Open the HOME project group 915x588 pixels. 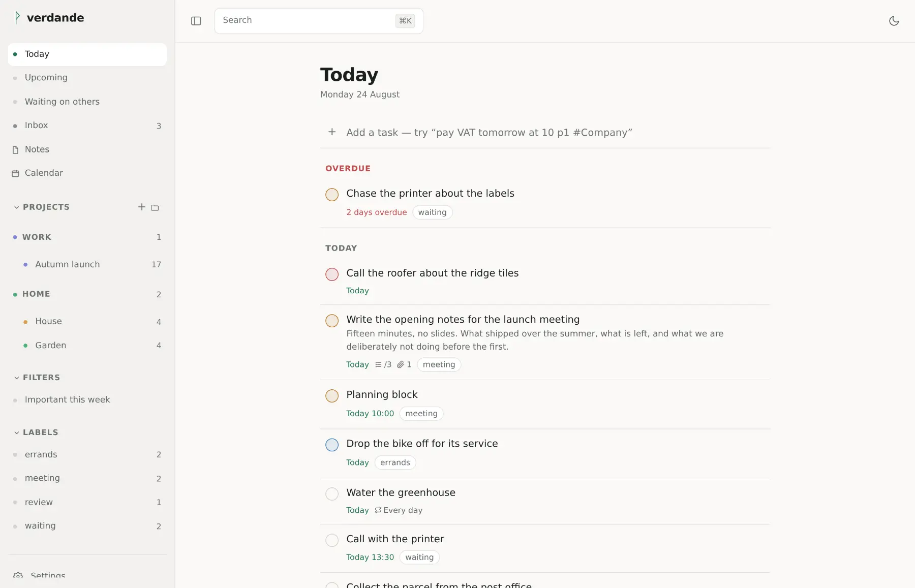(87, 294)
